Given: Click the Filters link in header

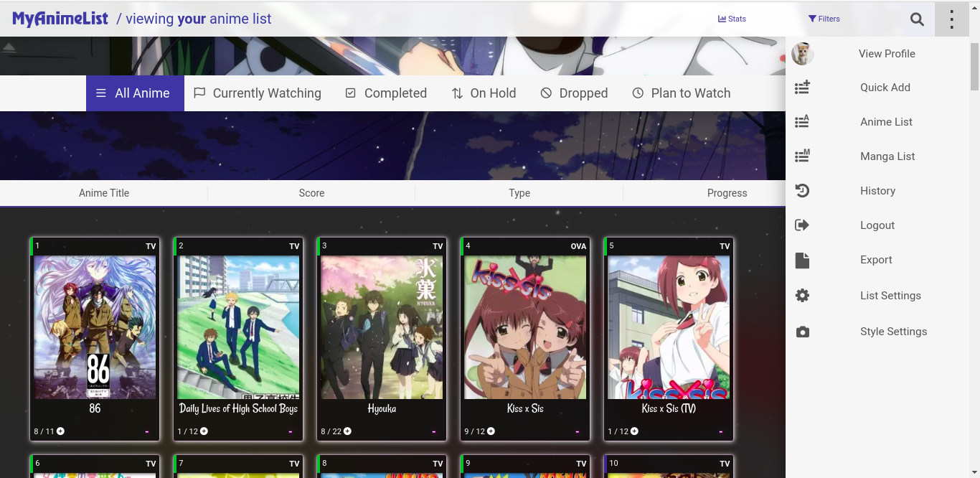Looking at the screenshot, I should click(824, 19).
